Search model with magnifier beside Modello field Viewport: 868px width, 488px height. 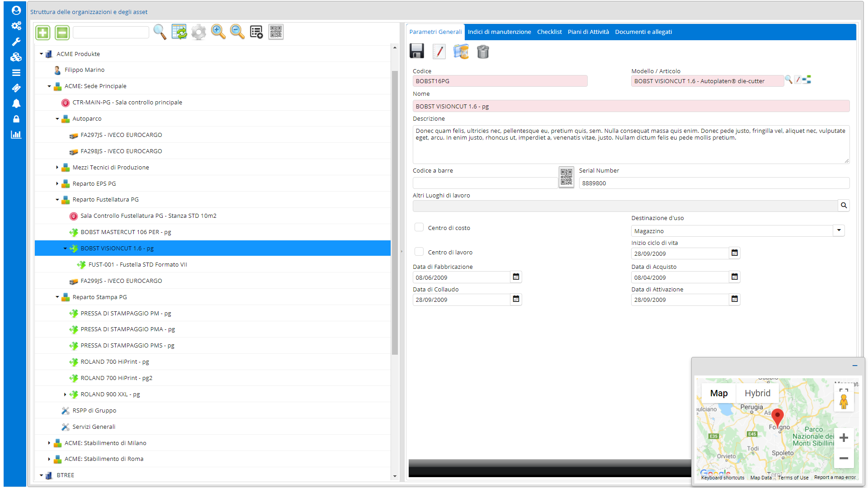(x=788, y=80)
